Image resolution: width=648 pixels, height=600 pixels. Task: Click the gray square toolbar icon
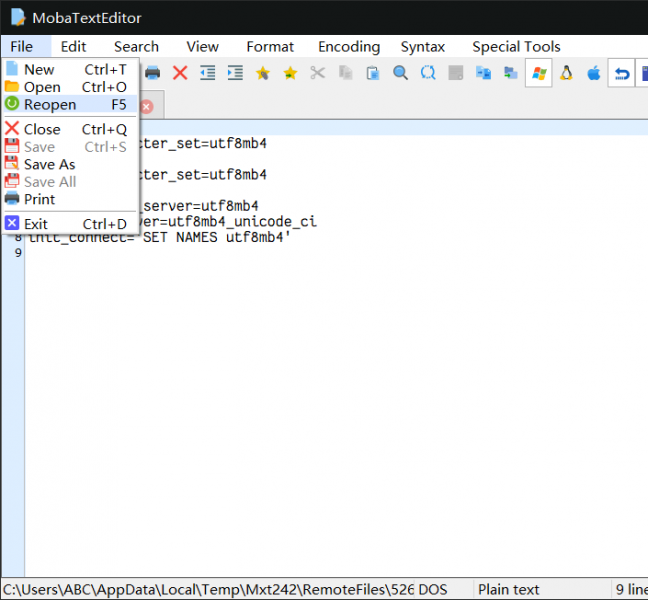tap(455, 73)
